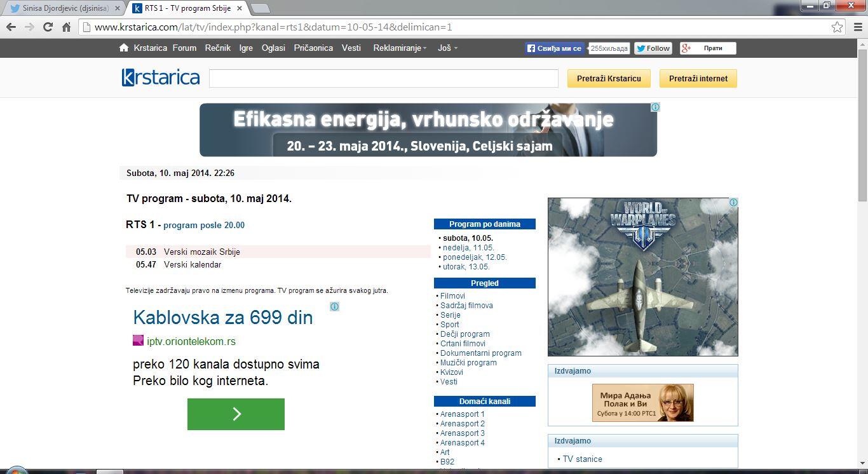The width and height of the screenshot is (868, 474).
Task: Click the pink icon beside iptv.oriontelekom.rs
Action: [x=138, y=341]
